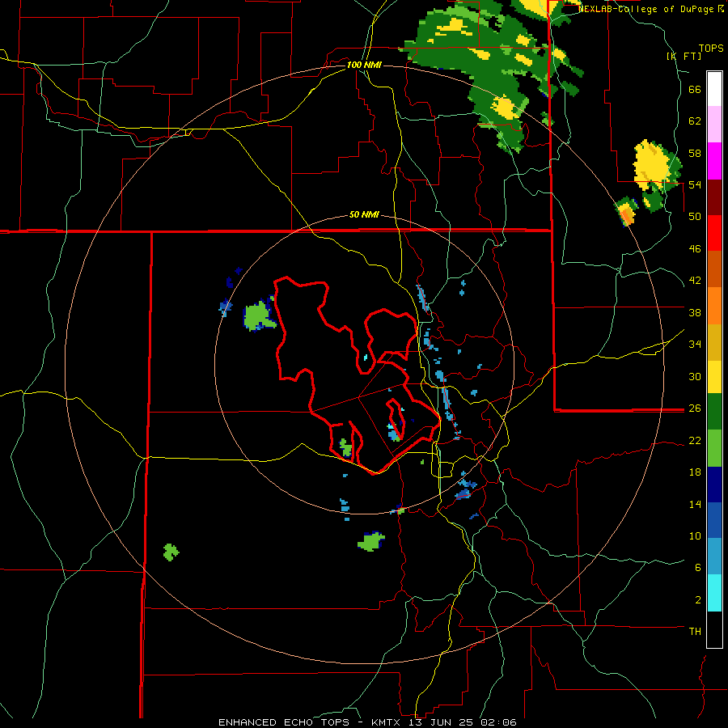Click the ENHANCED ECHO TOPS product title
Screen dimensions: 728x728
pyautogui.click(x=284, y=722)
